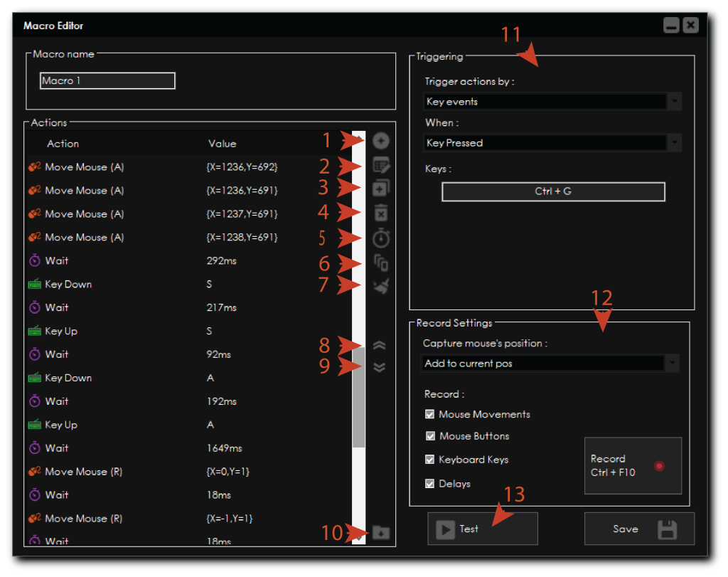Click the delete action trash icon
Image resolution: width=728 pixels, height=577 pixels.
[381, 213]
